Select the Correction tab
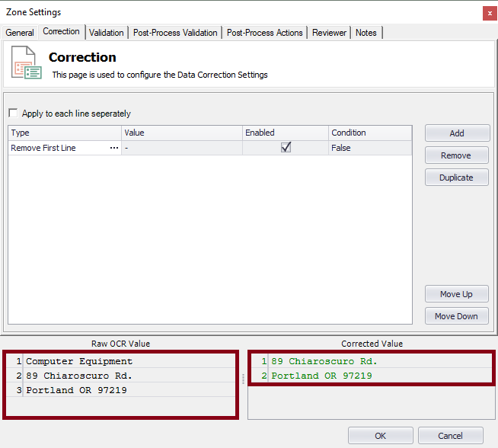This screenshot has width=498, height=448. point(61,31)
